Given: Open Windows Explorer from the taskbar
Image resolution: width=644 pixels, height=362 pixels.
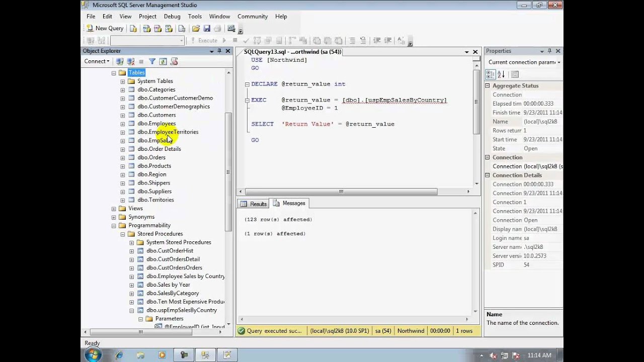Looking at the screenshot, I should (x=140, y=355).
